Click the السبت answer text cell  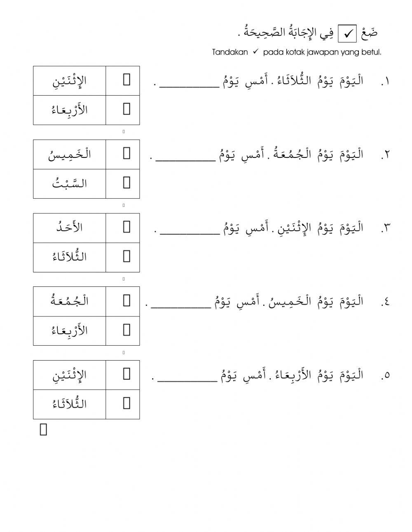[69, 183]
